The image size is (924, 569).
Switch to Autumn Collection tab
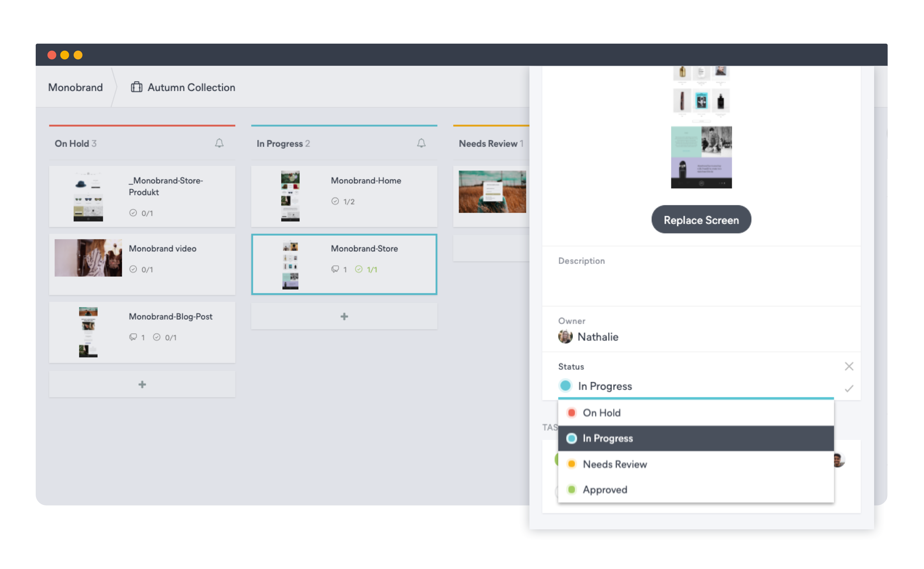coord(191,87)
